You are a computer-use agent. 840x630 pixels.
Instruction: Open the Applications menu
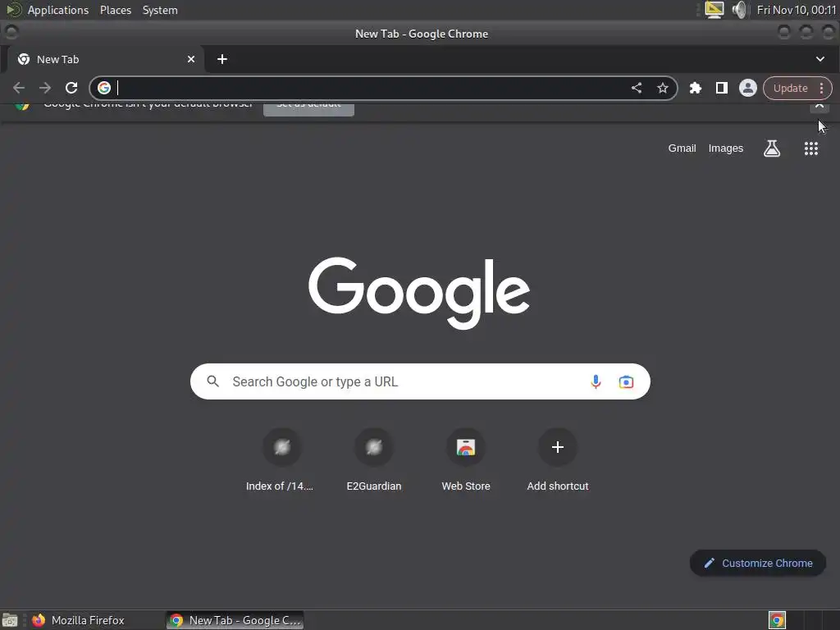(x=58, y=10)
